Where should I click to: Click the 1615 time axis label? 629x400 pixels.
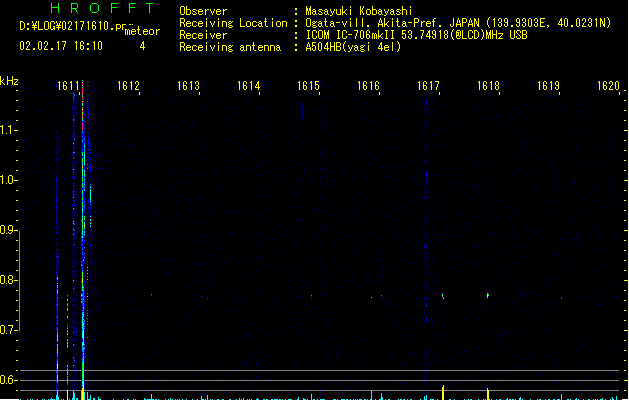click(308, 86)
